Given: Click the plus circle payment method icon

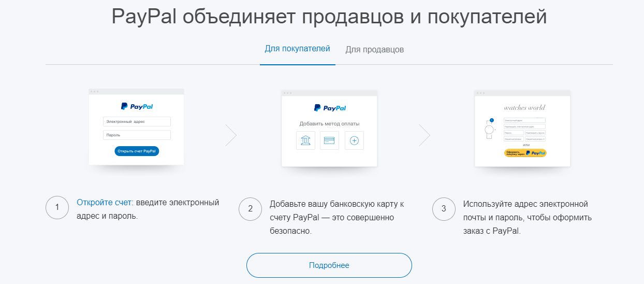Looking at the screenshot, I should pos(354,140).
